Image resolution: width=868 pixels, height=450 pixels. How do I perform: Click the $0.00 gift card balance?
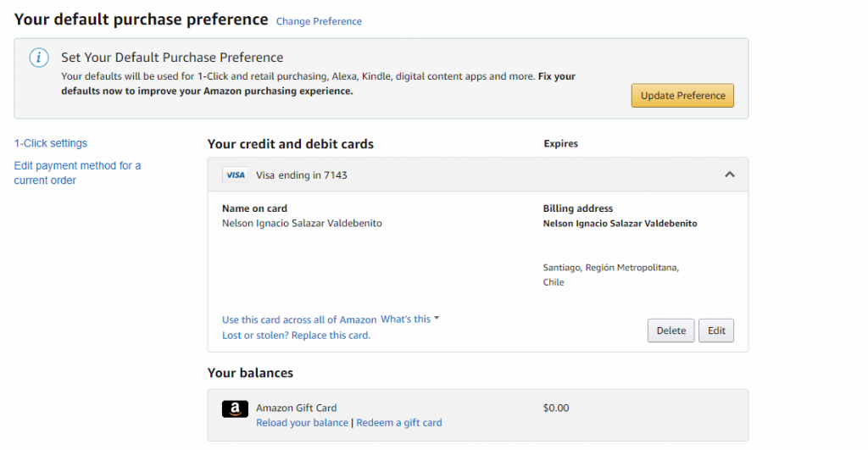click(x=555, y=408)
